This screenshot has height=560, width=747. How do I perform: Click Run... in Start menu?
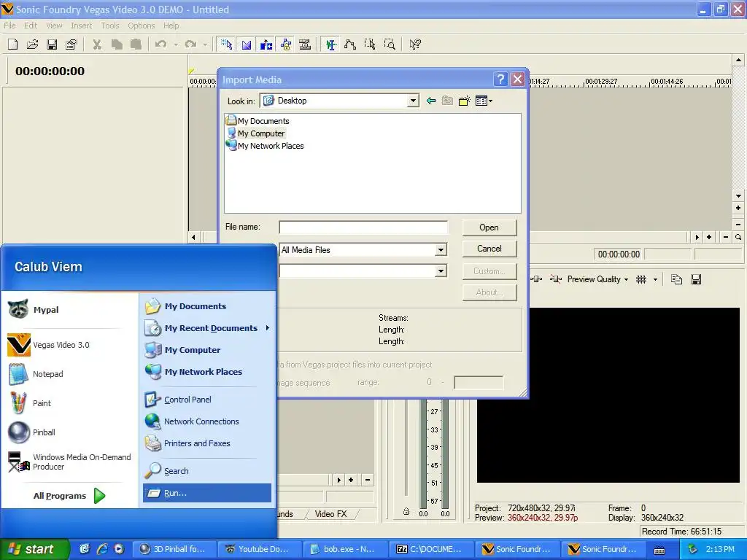tap(207, 494)
